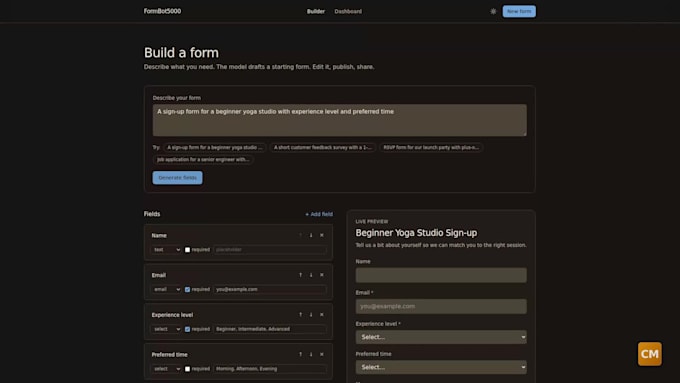Move Experience level field up

click(300, 314)
